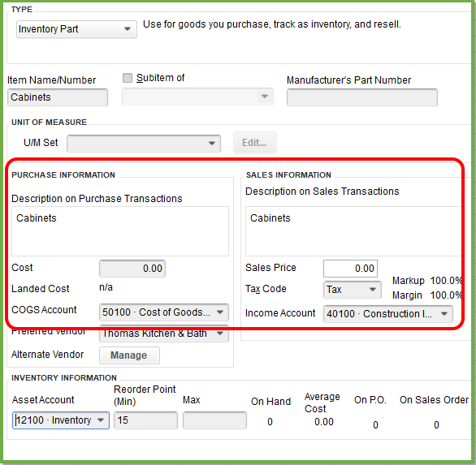Open the disabled Subitem of dropdown
This screenshot has height=465, width=476.
197,97
